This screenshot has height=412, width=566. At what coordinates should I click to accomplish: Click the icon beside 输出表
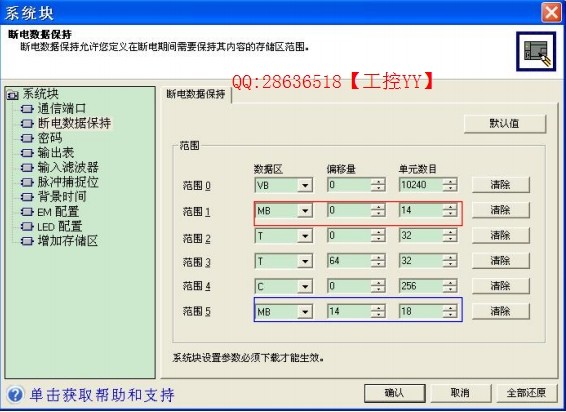27,153
